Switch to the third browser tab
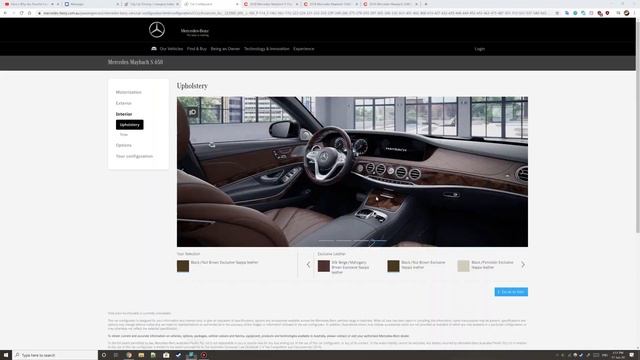The height and width of the screenshot is (360, 640). tap(152, 4)
